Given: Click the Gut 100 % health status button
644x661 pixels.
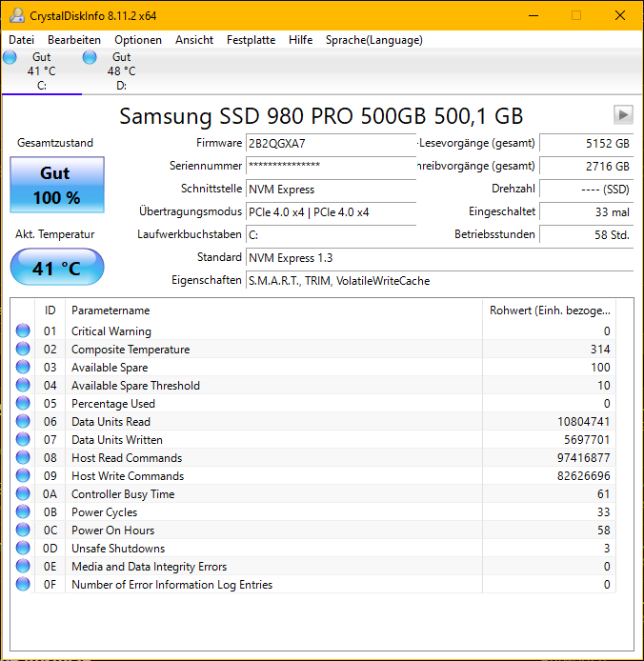Looking at the screenshot, I should [57, 185].
